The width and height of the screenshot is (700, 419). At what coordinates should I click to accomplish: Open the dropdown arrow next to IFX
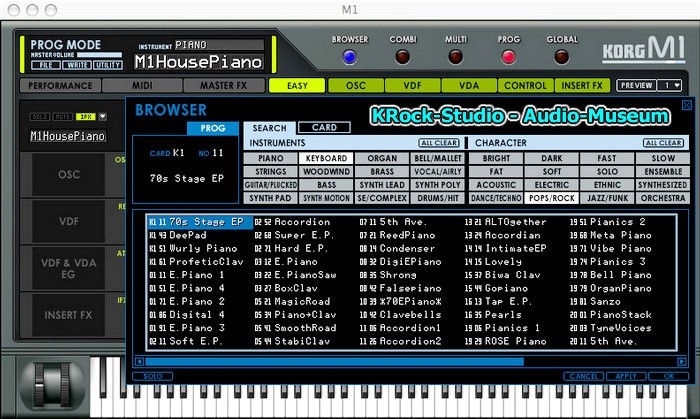coord(103,116)
